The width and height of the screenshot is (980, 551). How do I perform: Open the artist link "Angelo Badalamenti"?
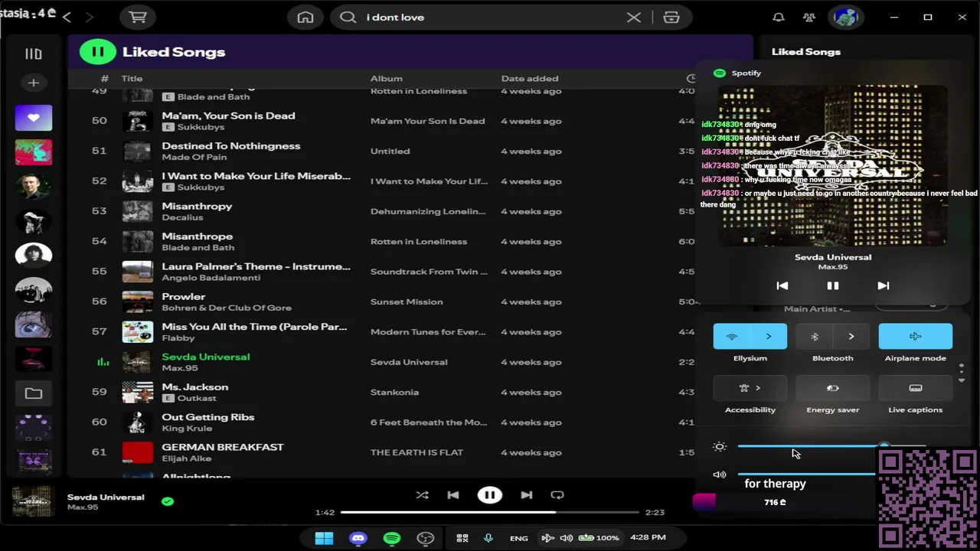[211, 277]
